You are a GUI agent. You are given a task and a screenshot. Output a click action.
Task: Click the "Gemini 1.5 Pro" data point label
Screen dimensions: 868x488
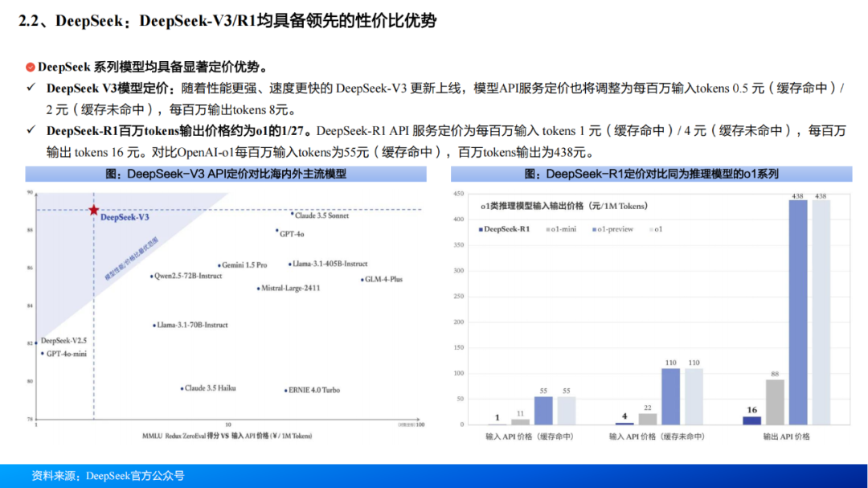[x=244, y=265]
